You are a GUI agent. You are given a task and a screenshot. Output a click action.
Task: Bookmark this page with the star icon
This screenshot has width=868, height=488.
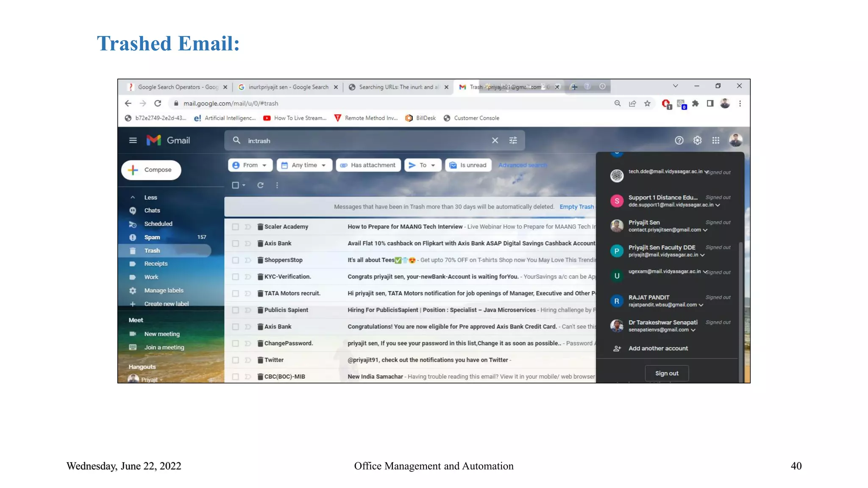[647, 103]
